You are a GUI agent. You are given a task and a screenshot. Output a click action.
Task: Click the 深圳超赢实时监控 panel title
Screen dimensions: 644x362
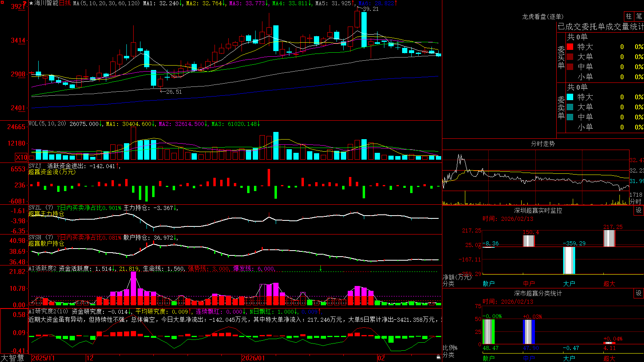pos(538,210)
